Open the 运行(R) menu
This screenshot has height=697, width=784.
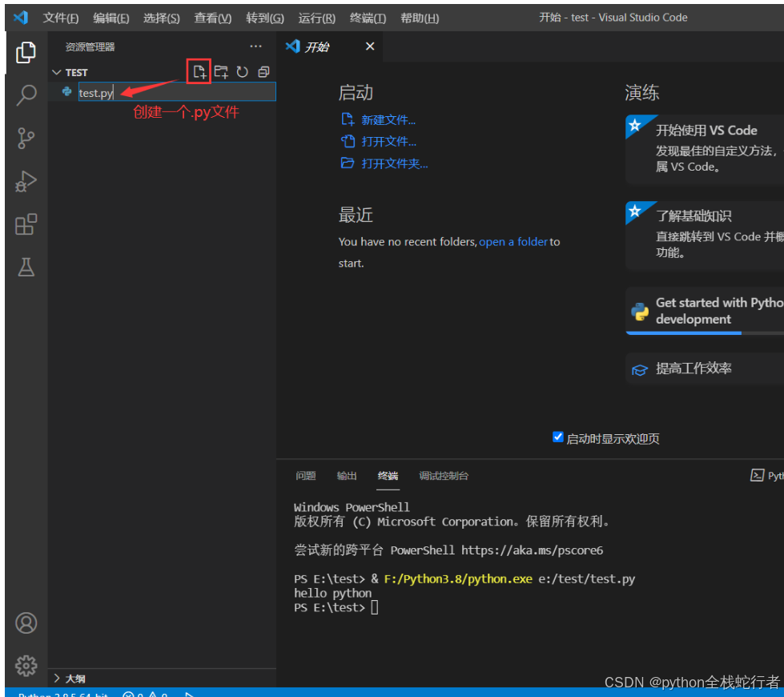tap(316, 18)
